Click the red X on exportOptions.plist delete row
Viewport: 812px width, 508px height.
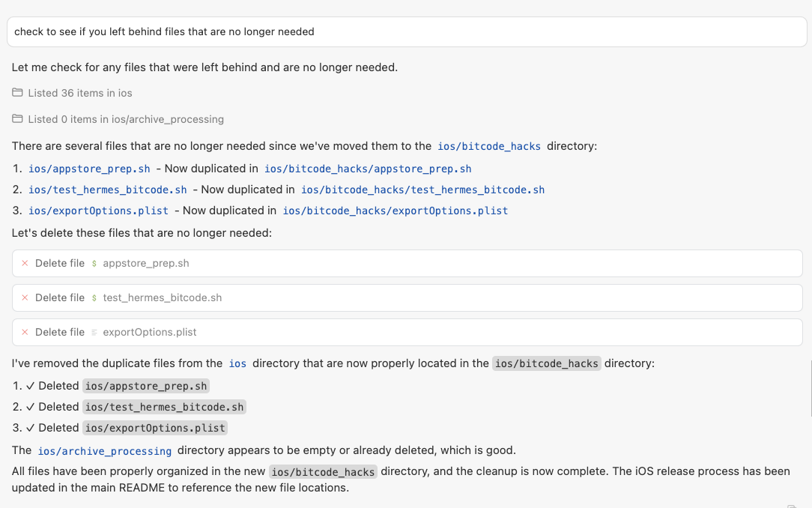click(x=24, y=332)
